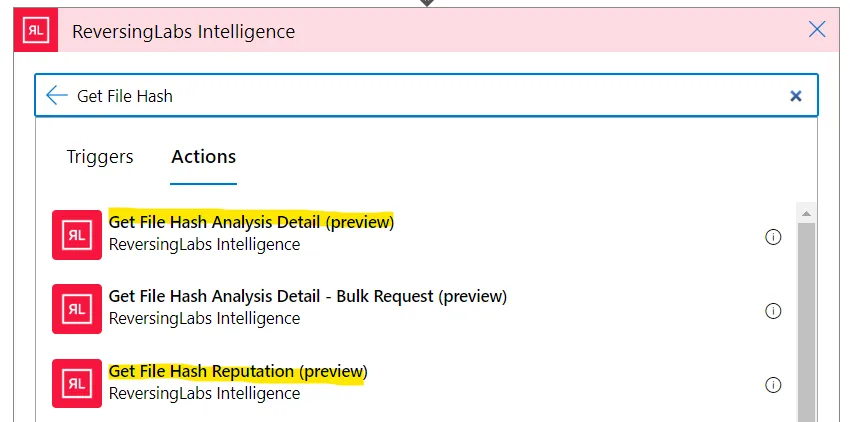Choose Get File Hash Analysis Detail (preview) action
850x422 pixels.
(x=251, y=222)
